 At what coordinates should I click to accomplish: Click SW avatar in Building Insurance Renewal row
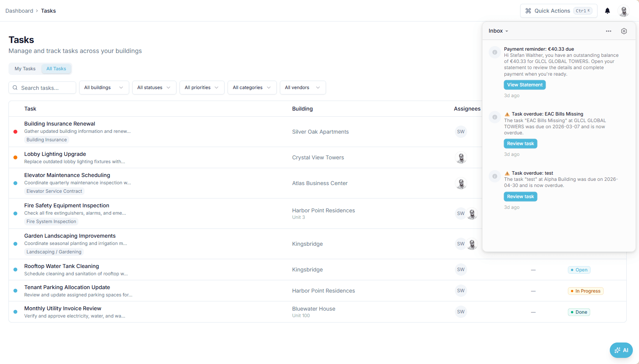point(461,132)
